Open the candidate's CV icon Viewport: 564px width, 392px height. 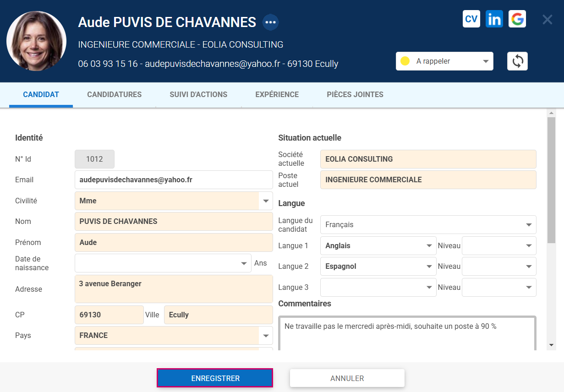coord(471,19)
